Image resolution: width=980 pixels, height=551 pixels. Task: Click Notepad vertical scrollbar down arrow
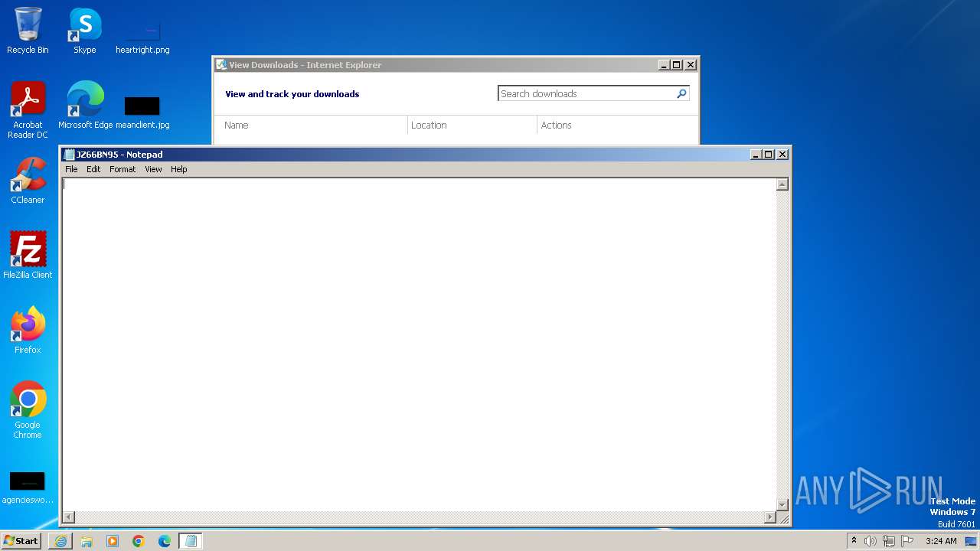[782, 504]
